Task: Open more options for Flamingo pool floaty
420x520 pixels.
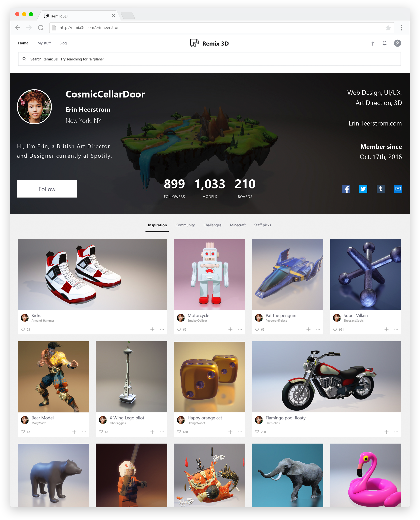Action: (x=396, y=432)
